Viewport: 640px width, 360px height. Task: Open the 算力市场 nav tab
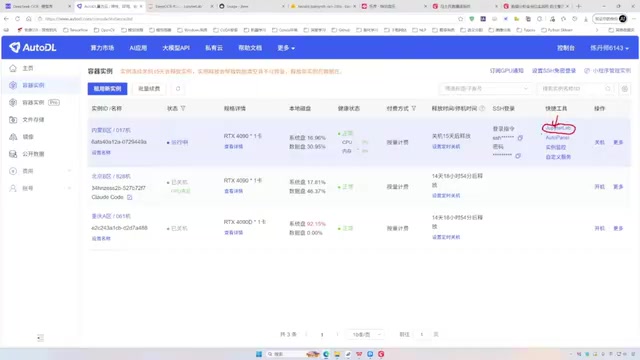(102, 48)
